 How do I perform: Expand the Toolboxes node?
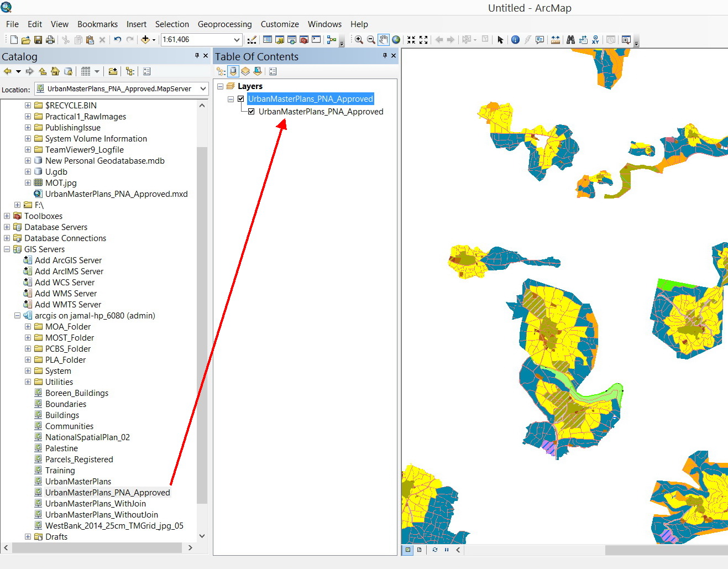point(7,216)
